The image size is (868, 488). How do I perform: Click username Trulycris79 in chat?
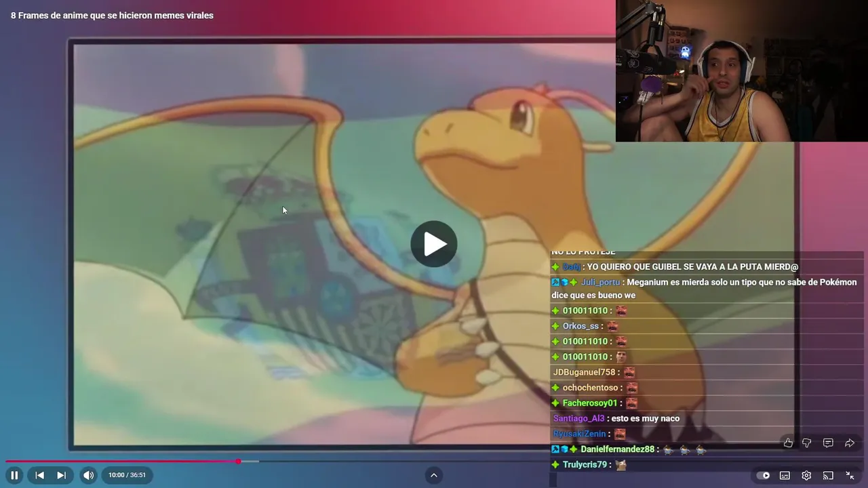click(x=585, y=465)
